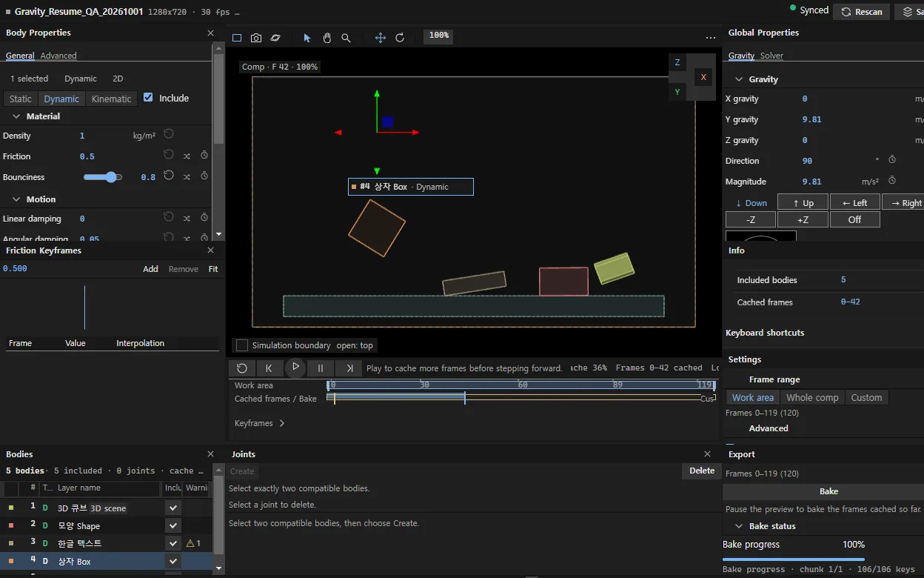Click Bounciness stopwatch keyframe icon

204,176
